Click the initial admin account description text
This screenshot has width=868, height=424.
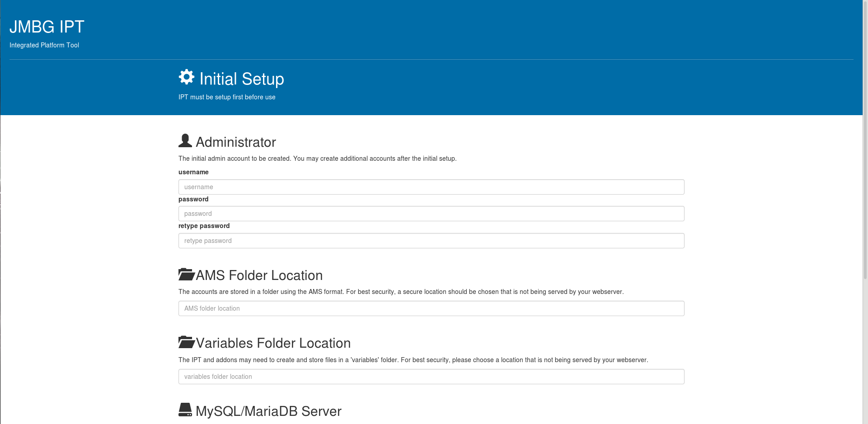pyautogui.click(x=318, y=158)
